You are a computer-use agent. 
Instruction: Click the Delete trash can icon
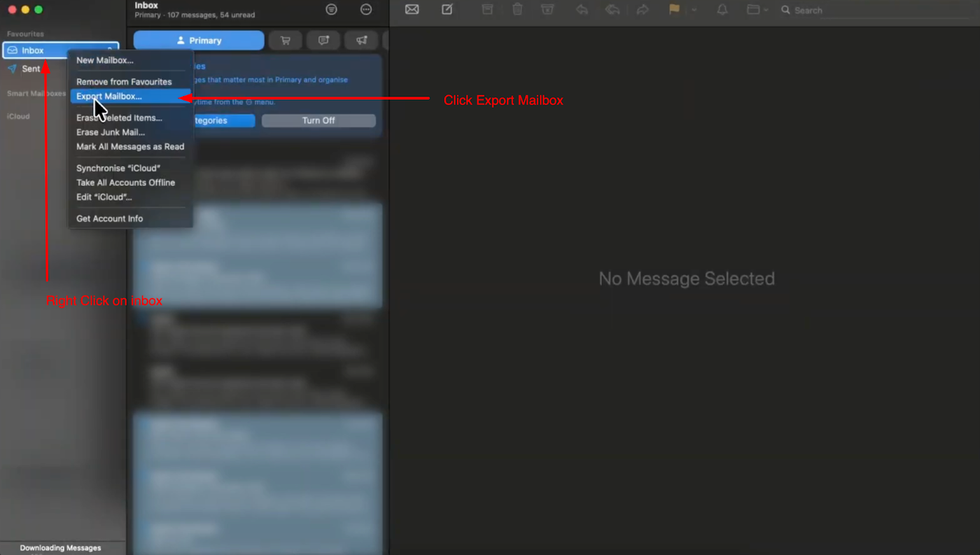click(x=517, y=10)
